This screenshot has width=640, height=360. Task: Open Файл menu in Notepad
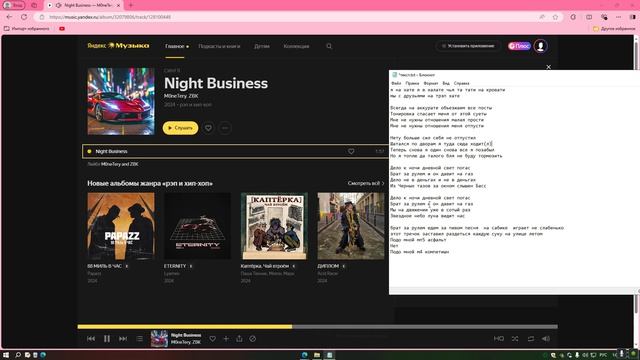coord(396,83)
